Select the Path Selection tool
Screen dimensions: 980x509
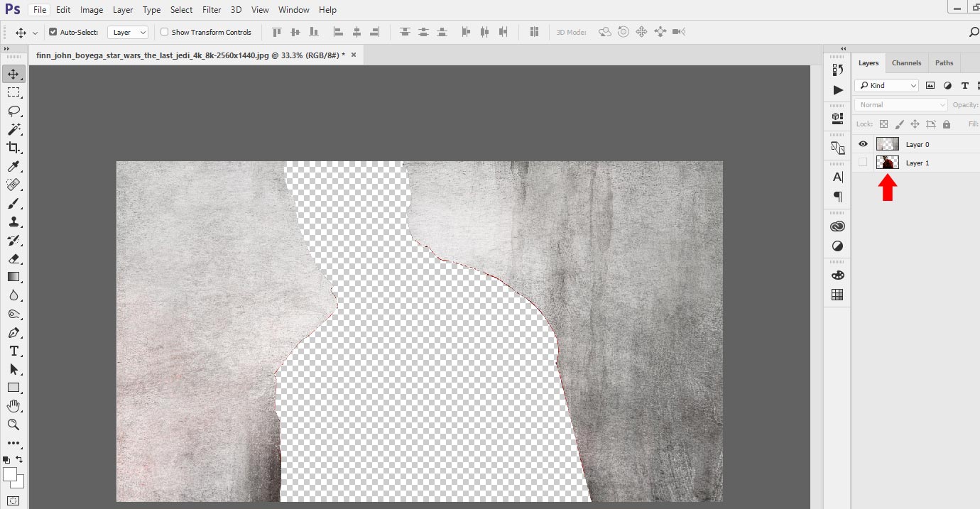(x=13, y=369)
